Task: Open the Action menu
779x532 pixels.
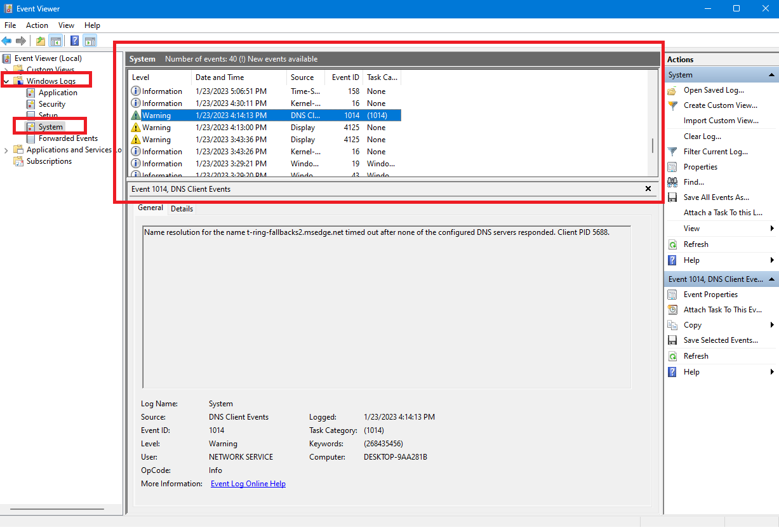Action: [x=37, y=25]
